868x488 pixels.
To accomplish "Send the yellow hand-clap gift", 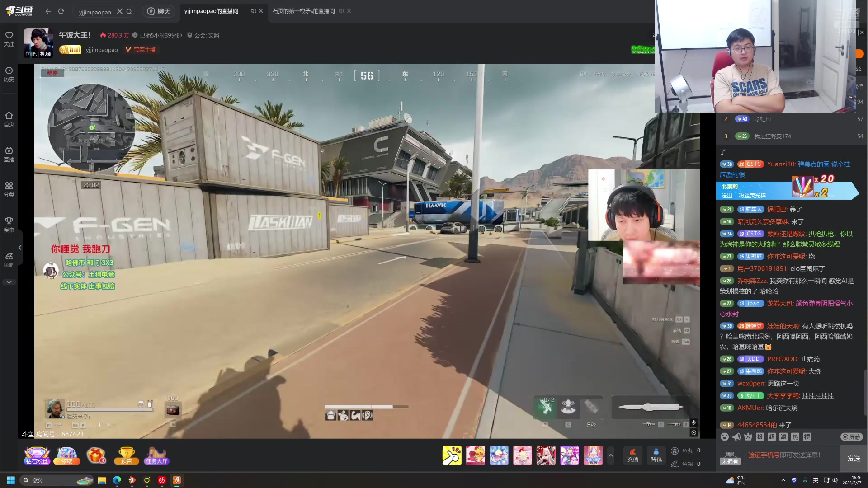I will [x=452, y=455].
